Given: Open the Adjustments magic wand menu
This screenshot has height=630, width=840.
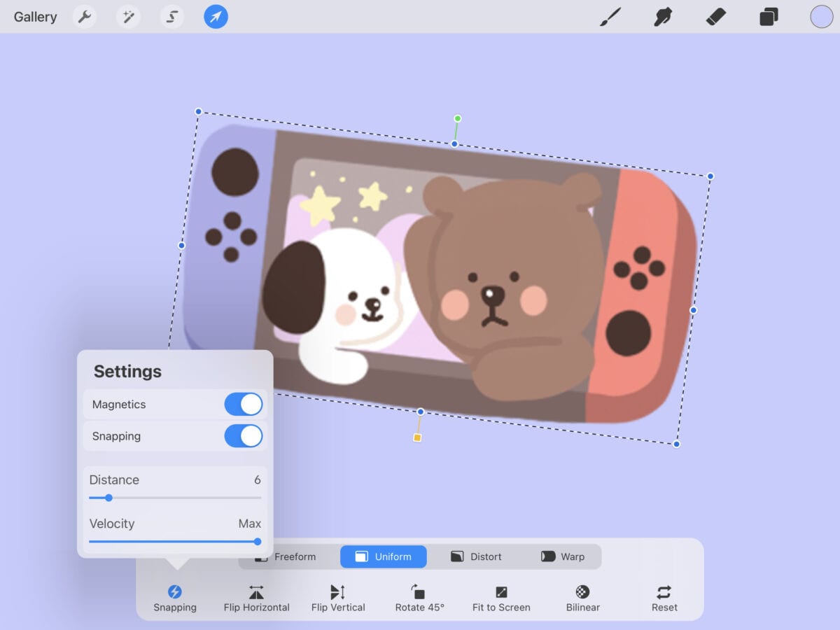Looking at the screenshot, I should (128, 17).
